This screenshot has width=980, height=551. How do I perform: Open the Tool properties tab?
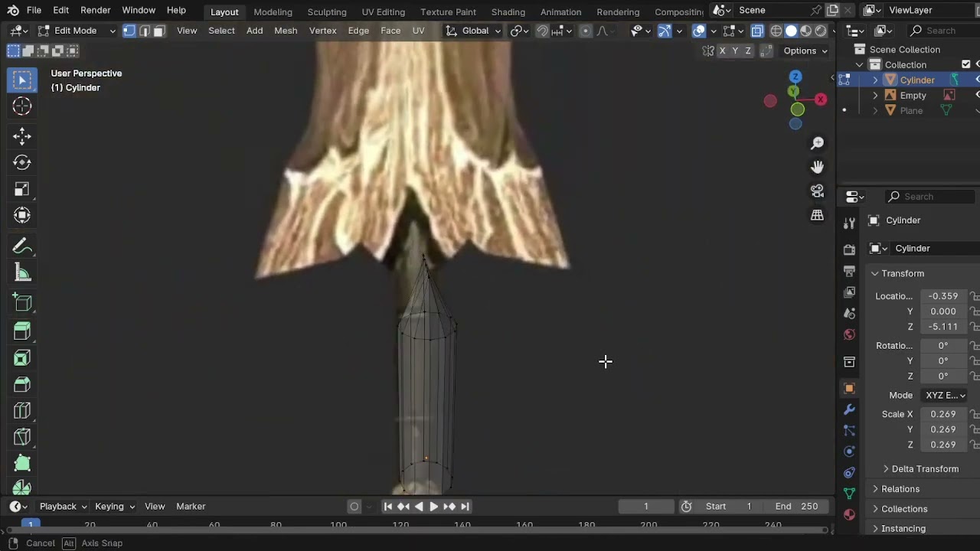tap(849, 223)
